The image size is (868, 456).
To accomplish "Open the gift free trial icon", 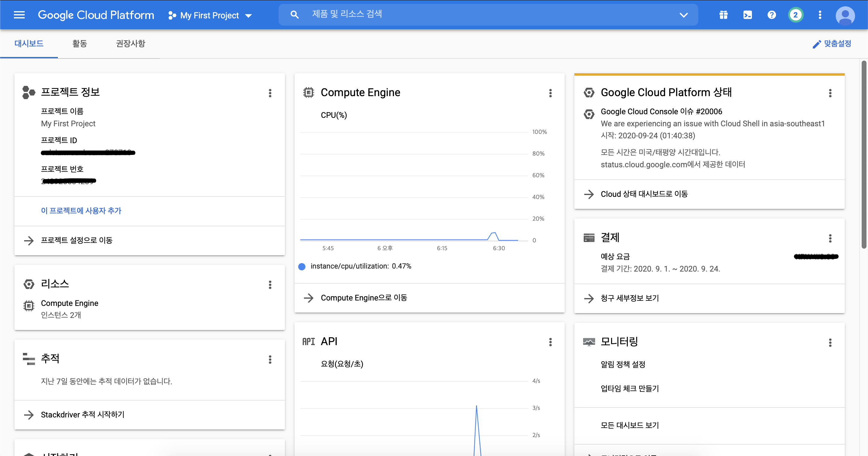I will click(724, 15).
